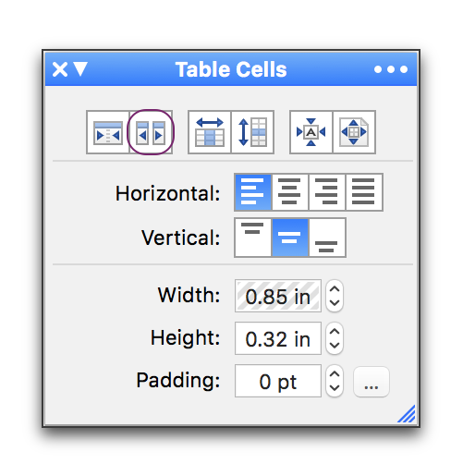Click the merge cells icon
463x476 pixels.
tap(108, 132)
